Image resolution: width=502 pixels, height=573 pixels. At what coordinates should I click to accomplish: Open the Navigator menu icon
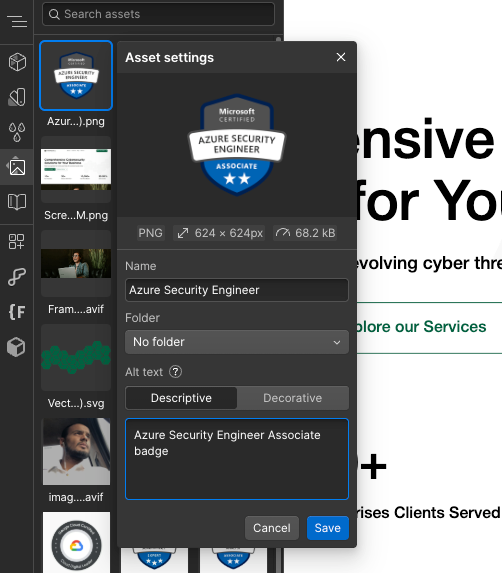click(16, 21)
